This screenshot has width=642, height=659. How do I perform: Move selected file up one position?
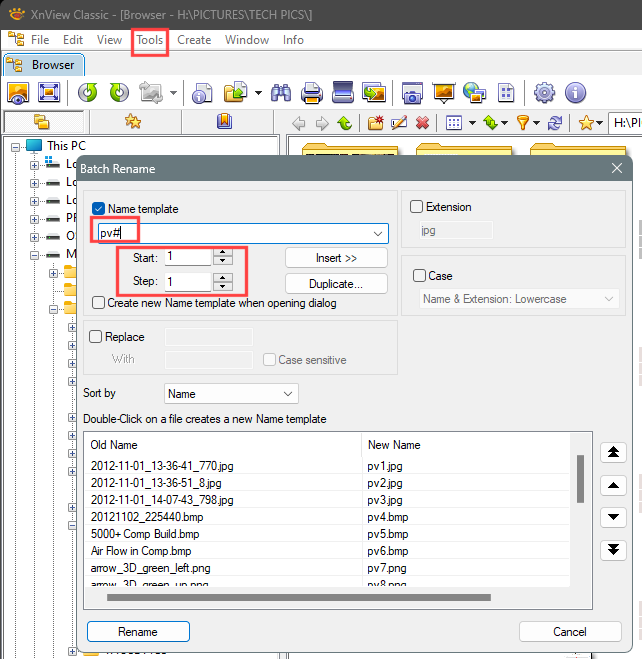point(613,485)
